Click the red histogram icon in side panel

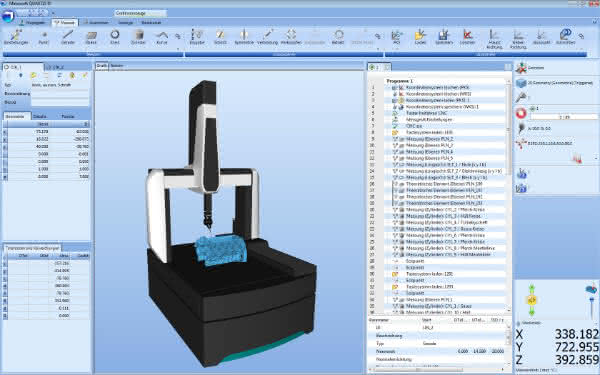pyautogui.click(x=577, y=158)
